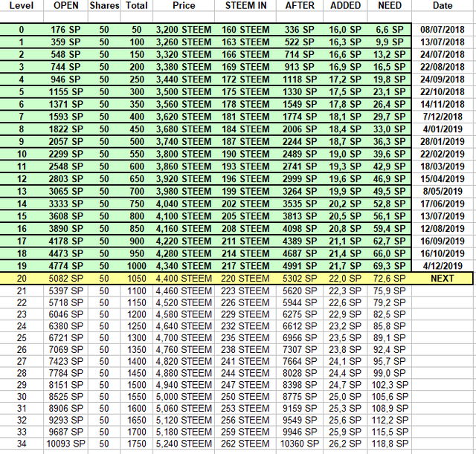The height and width of the screenshot is (454, 476).
Task: Click the cell 108,9 SP
Action: [390, 408]
